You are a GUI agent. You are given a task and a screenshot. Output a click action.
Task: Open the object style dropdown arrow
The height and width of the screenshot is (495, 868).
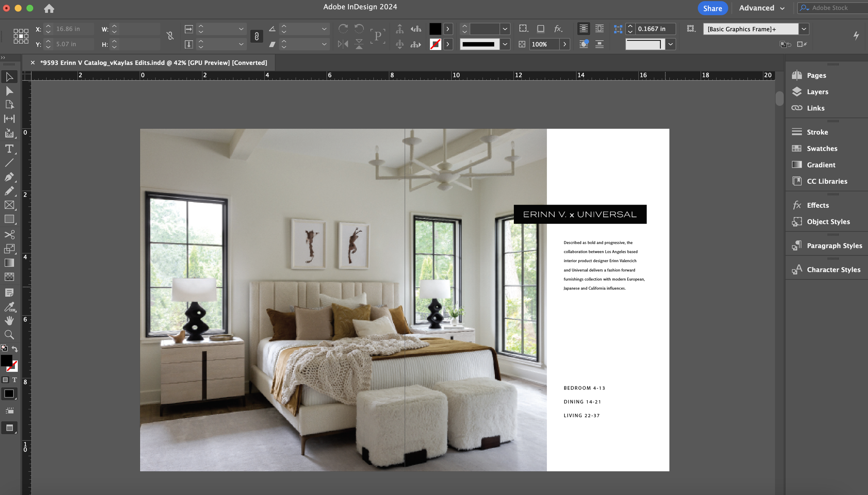click(804, 29)
